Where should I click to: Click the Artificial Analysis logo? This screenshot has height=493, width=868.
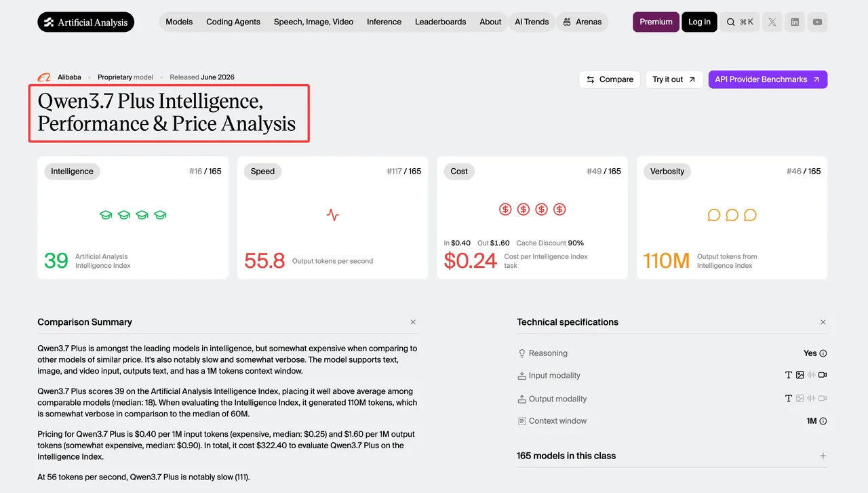(86, 22)
